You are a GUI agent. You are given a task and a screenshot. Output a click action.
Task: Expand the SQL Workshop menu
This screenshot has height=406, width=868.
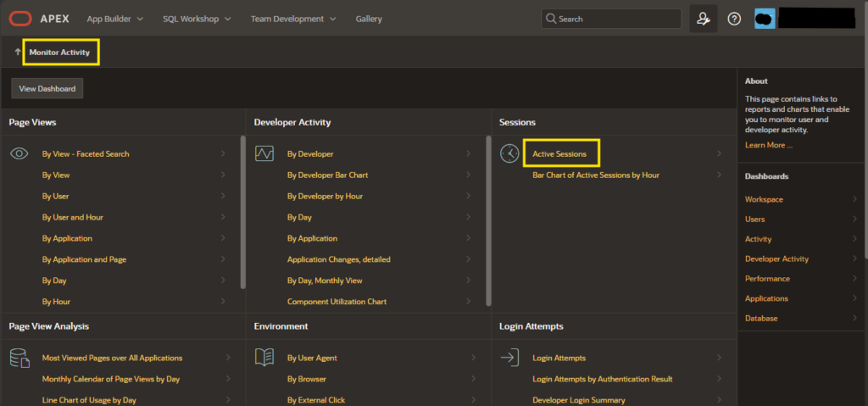coord(197,19)
